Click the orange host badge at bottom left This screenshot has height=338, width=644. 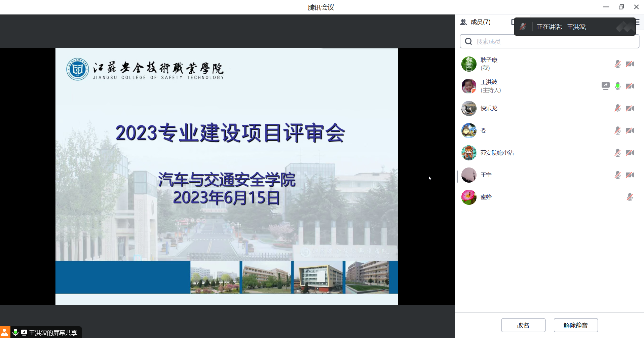pyautogui.click(x=5, y=332)
